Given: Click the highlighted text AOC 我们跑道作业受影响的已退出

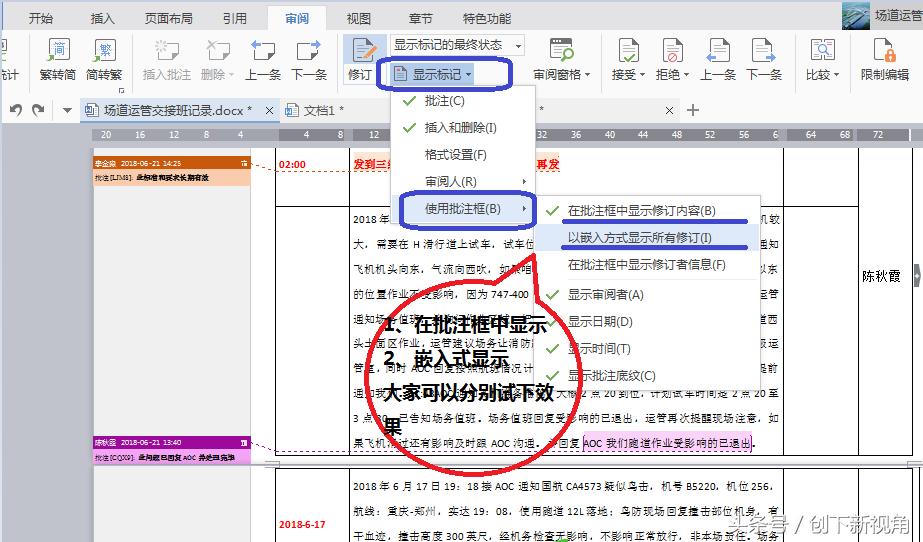Looking at the screenshot, I should tap(668, 443).
